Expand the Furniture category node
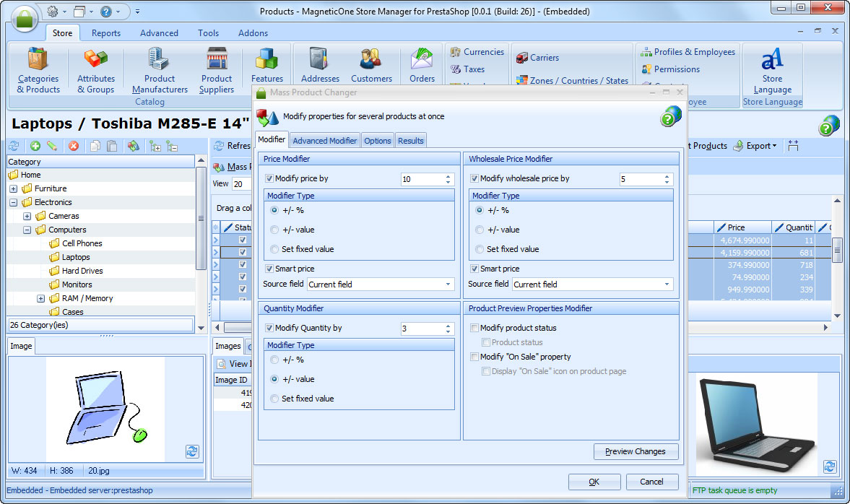The height and width of the screenshot is (504, 850). tap(14, 188)
